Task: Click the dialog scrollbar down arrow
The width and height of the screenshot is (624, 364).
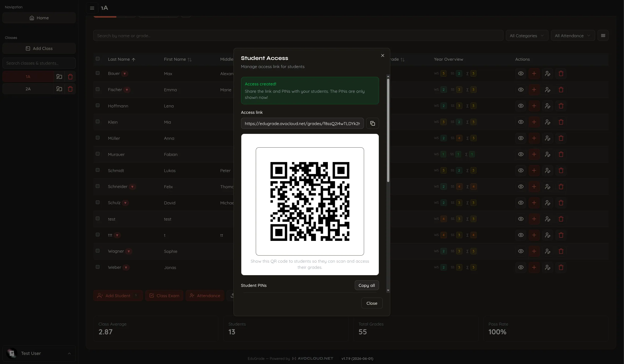Action: pos(388,290)
